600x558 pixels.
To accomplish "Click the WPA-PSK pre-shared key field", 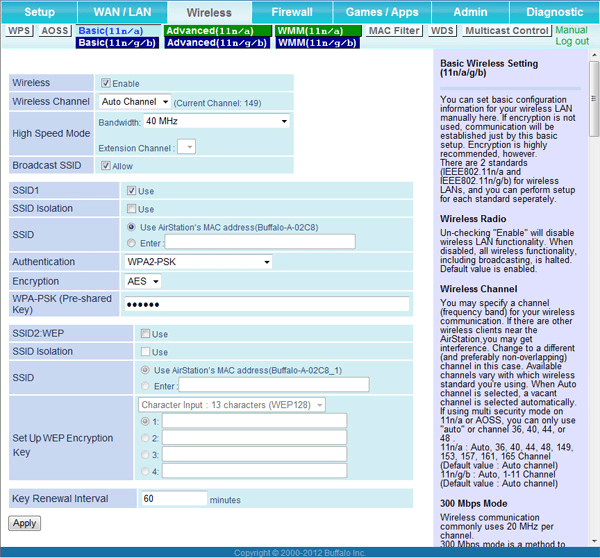I will click(266, 305).
